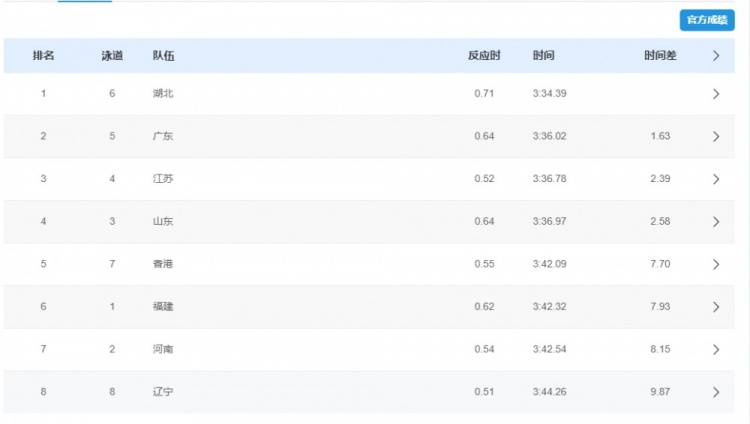Select the 队伍 column header

click(163, 56)
